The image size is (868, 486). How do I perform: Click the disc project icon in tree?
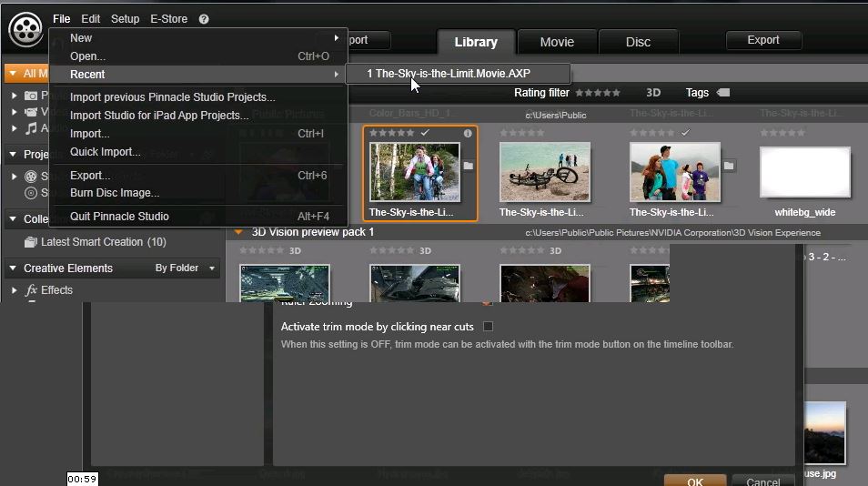point(31,193)
